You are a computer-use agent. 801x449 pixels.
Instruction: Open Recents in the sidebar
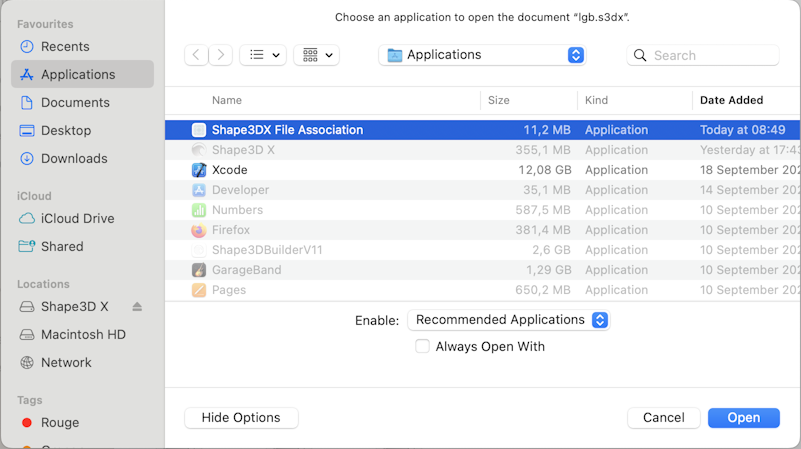(65, 46)
